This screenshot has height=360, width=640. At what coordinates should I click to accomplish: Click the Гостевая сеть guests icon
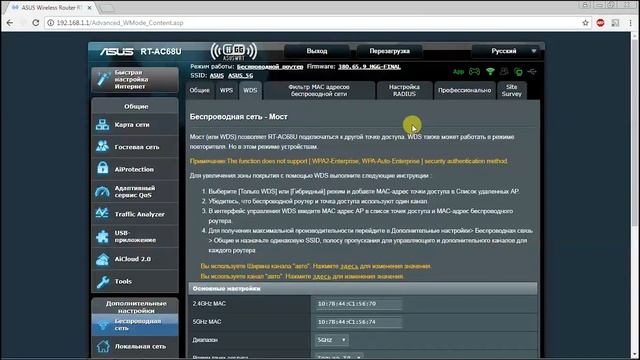tap(102, 147)
